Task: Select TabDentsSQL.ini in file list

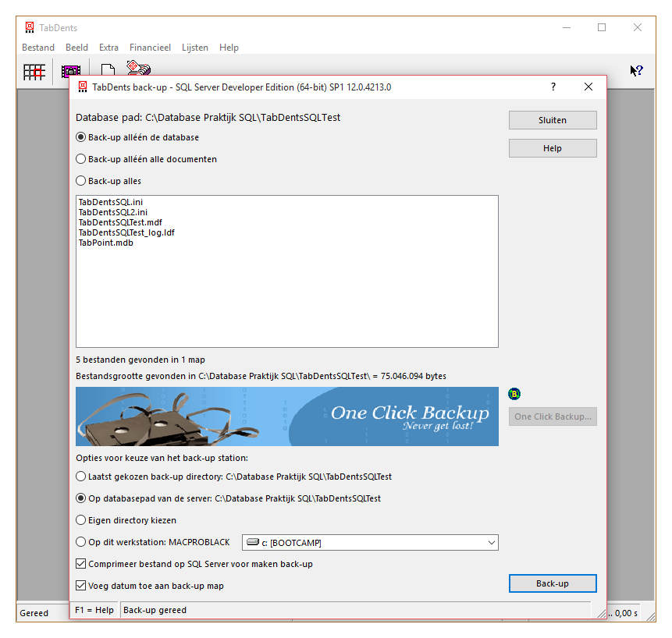Action: (x=111, y=202)
